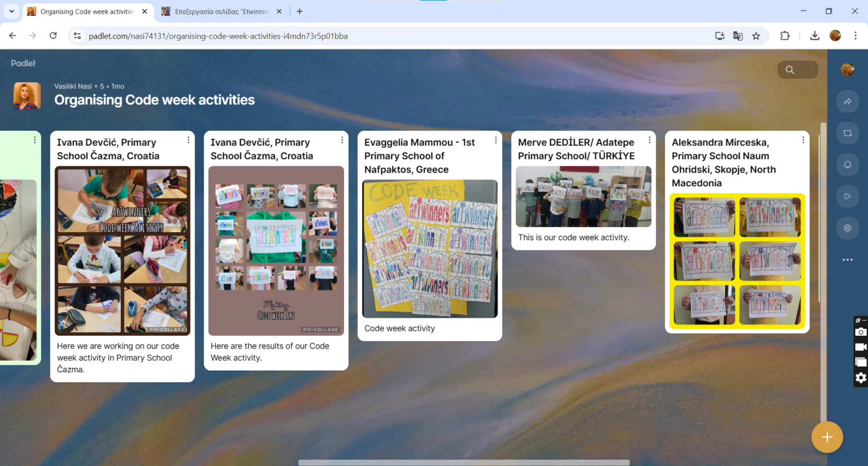Click the padlet search box

pos(798,70)
